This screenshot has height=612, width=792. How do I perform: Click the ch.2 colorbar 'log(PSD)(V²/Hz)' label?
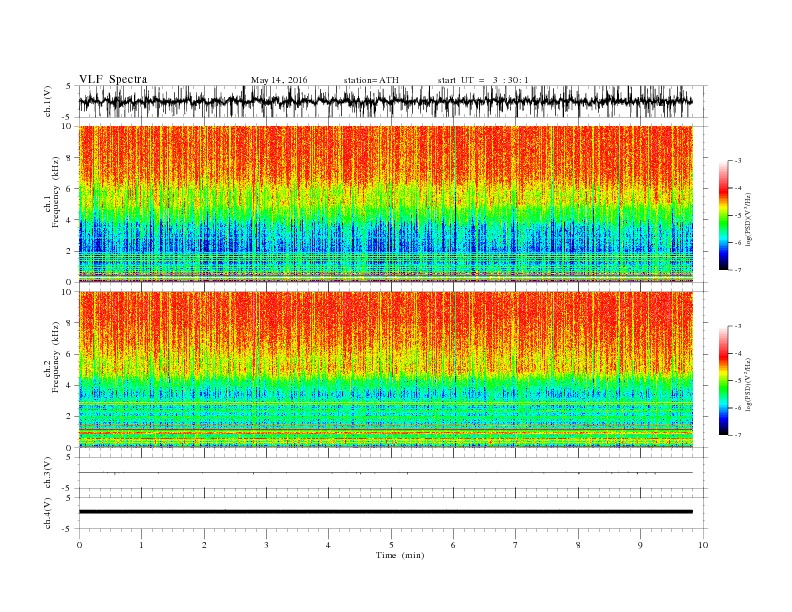point(748,384)
